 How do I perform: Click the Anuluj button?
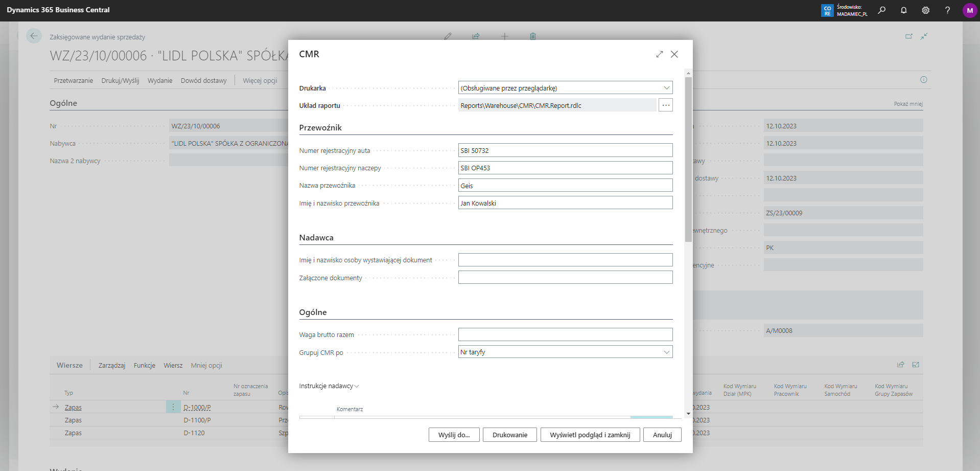coord(662,435)
